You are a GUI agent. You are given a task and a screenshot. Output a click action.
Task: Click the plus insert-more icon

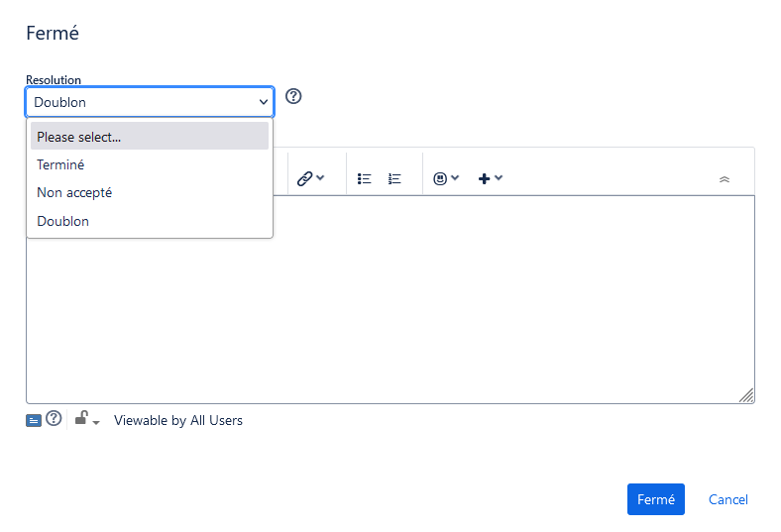point(484,178)
